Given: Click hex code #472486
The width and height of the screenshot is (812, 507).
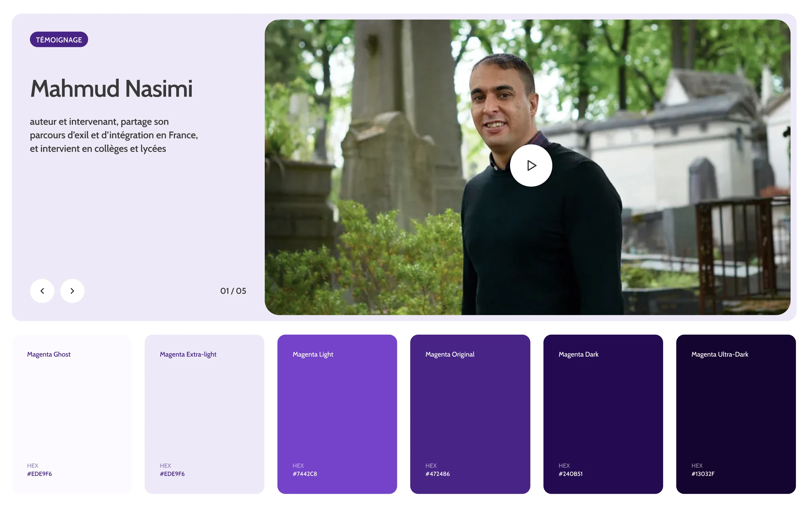Looking at the screenshot, I should (437, 473).
